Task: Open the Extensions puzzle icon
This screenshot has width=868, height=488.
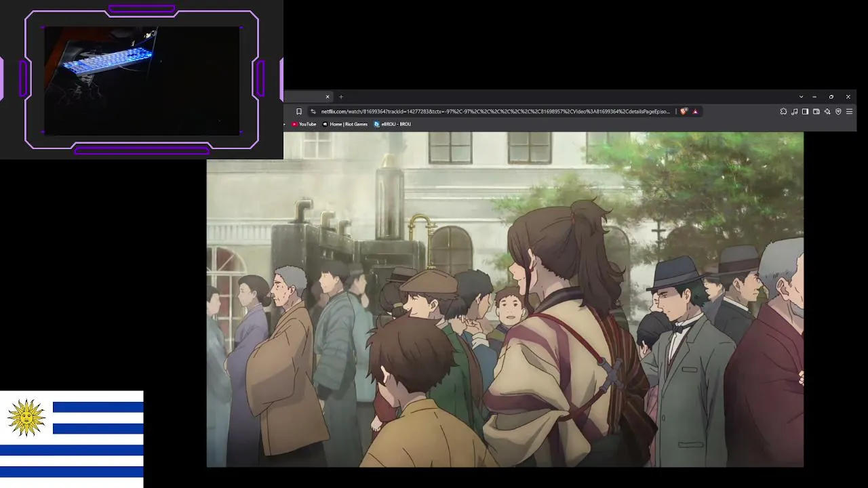Action: pyautogui.click(x=783, y=112)
